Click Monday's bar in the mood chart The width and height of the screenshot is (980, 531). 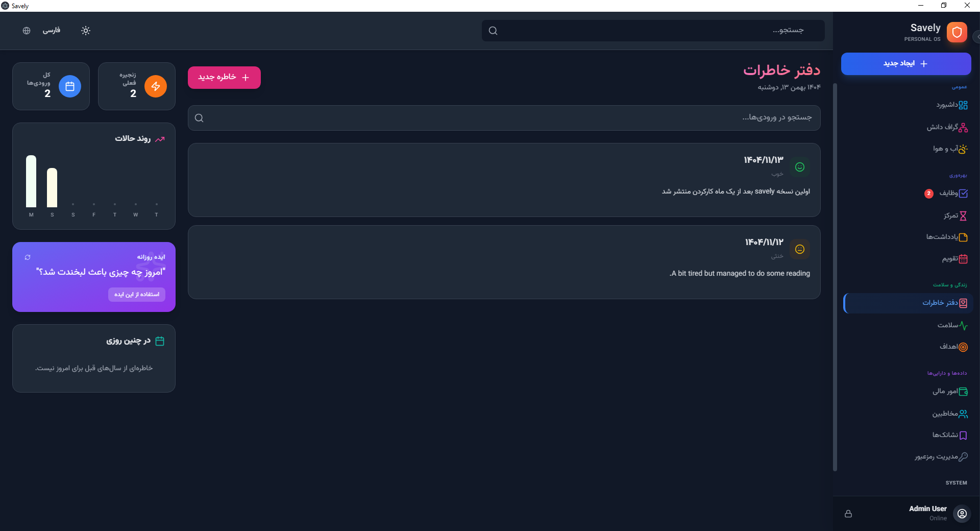[31, 181]
